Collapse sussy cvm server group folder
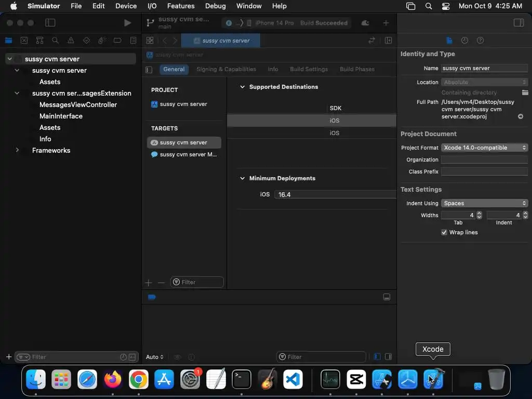 click(x=17, y=70)
